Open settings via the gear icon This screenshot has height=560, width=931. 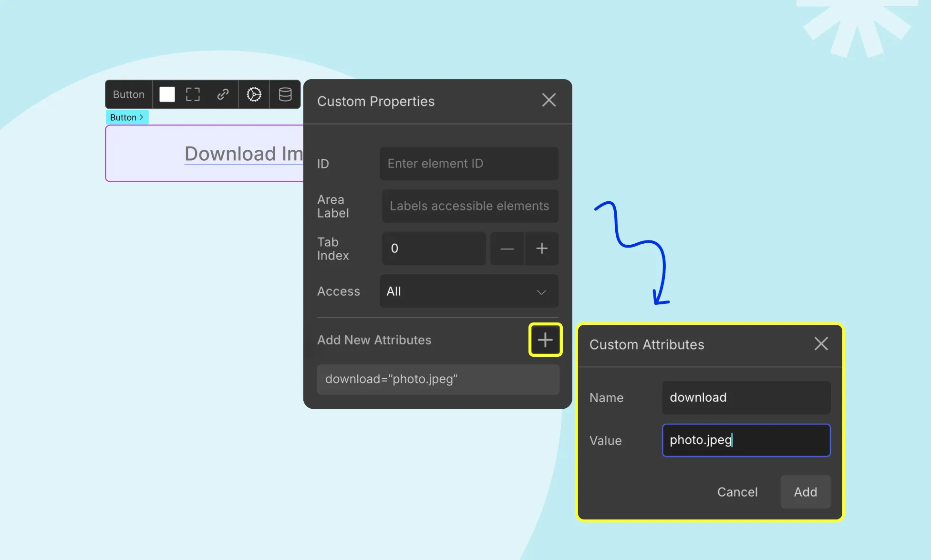pyautogui.click(x=254, y=94)
